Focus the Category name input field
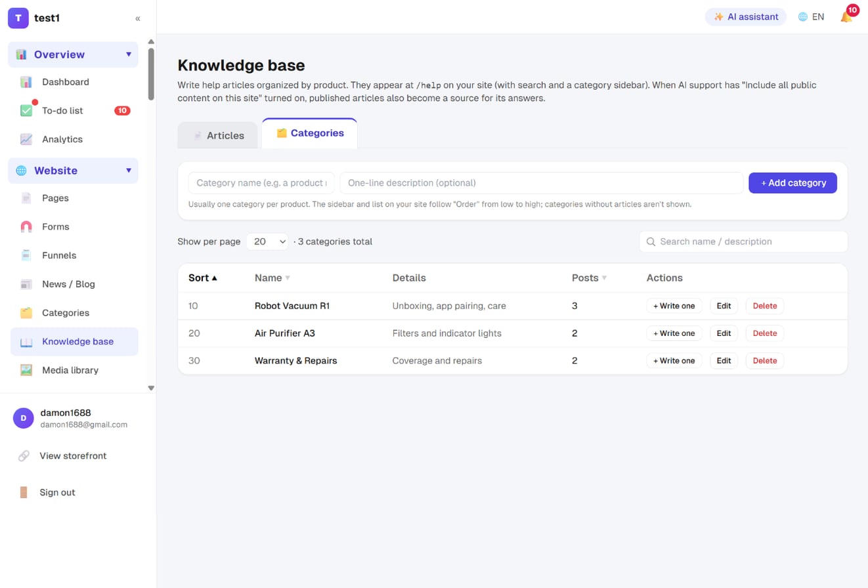This screenshot has width=868, height=588. click(261, 183)
